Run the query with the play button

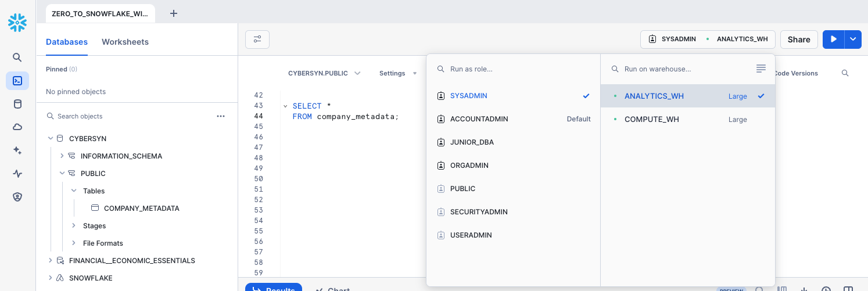click(834, 39)
